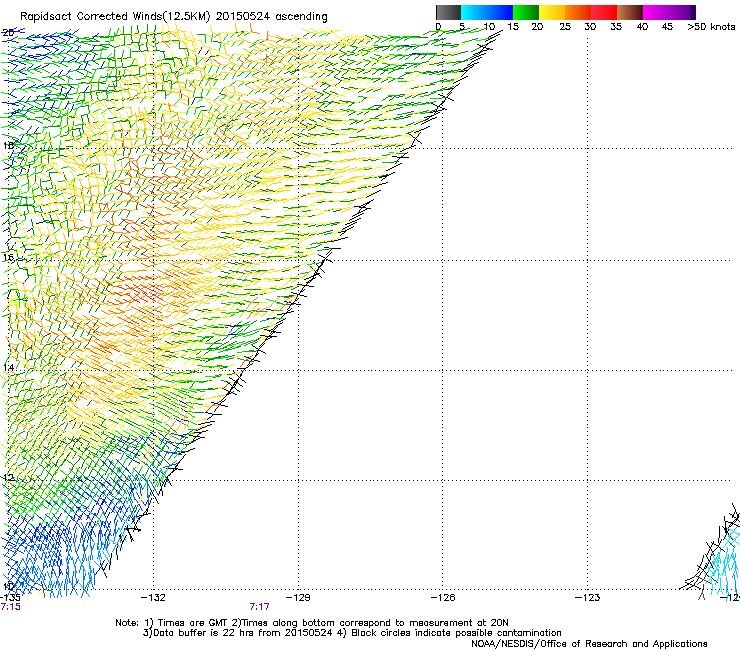Click the 'NOAA/NESDIS/Office of Research and Applications' credit
740x650 pixels.
pos(589,644)
